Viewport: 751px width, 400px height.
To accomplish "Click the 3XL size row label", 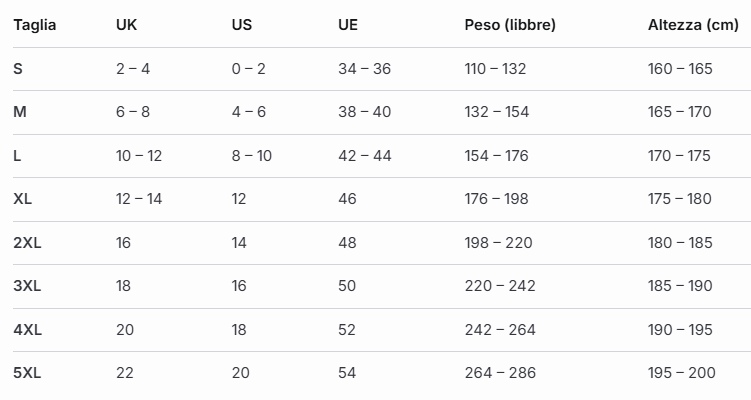I will pyautogui.click(x=27, y=286).
